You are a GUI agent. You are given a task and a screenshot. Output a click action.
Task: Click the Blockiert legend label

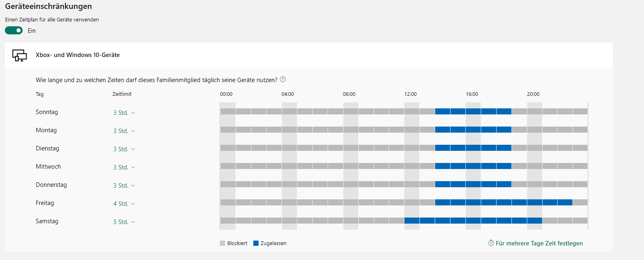click(237, 243)
